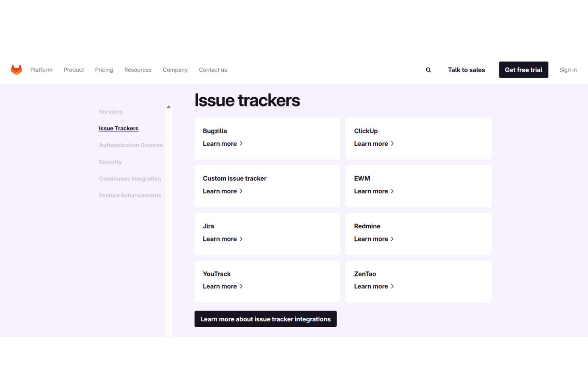
Task: Open Learn more under Jira
Action: [x=220, y=239]
